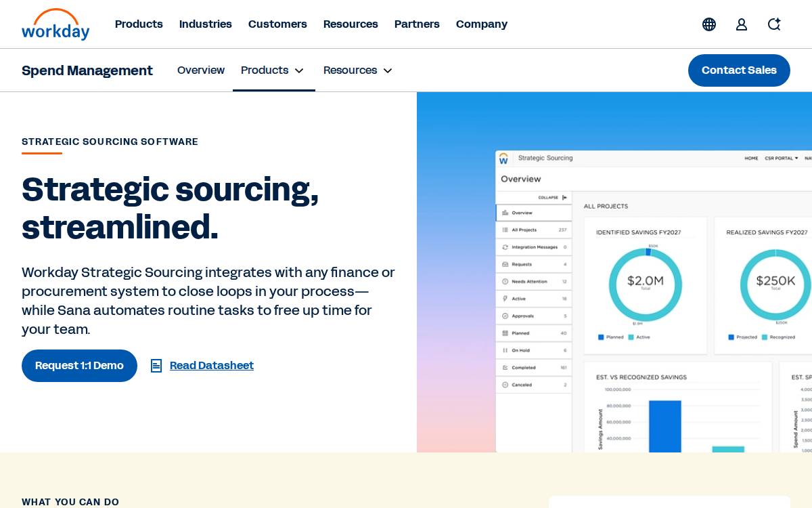
Task: Click the Approvals checkmark icon in dashboard
Action: pyautogui.click(x=505, y=316)
